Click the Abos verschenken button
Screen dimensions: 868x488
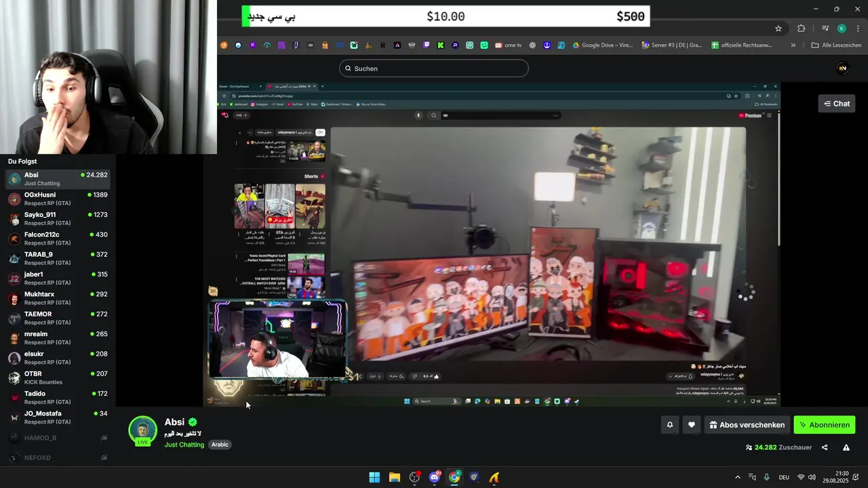[x=747, y=425]
